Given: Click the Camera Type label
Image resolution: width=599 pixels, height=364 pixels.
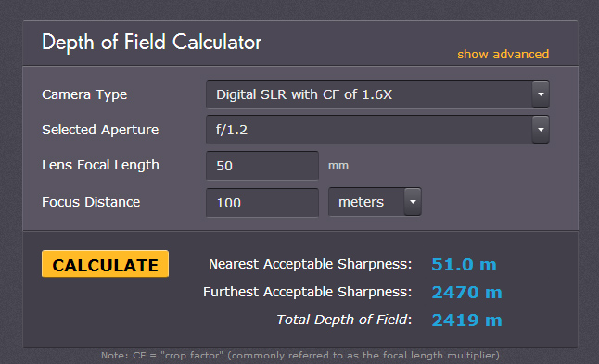Looking at the screenshot, I should (84, 94).
